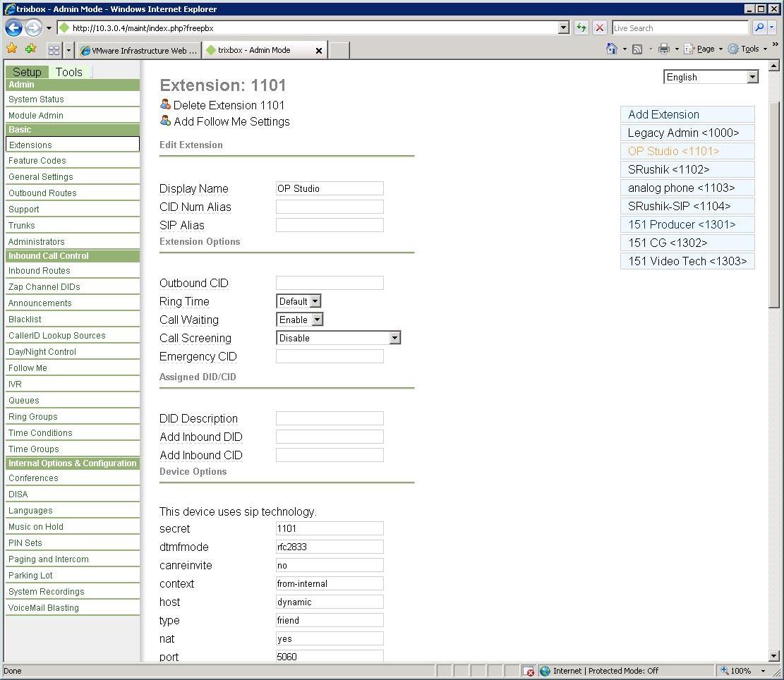Select analog phone <1103> extension
The image size is (784, 680).
point(687,188)
